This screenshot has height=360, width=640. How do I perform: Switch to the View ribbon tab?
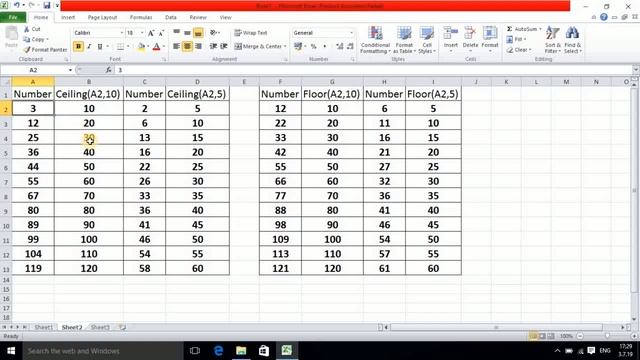(225, 18)
